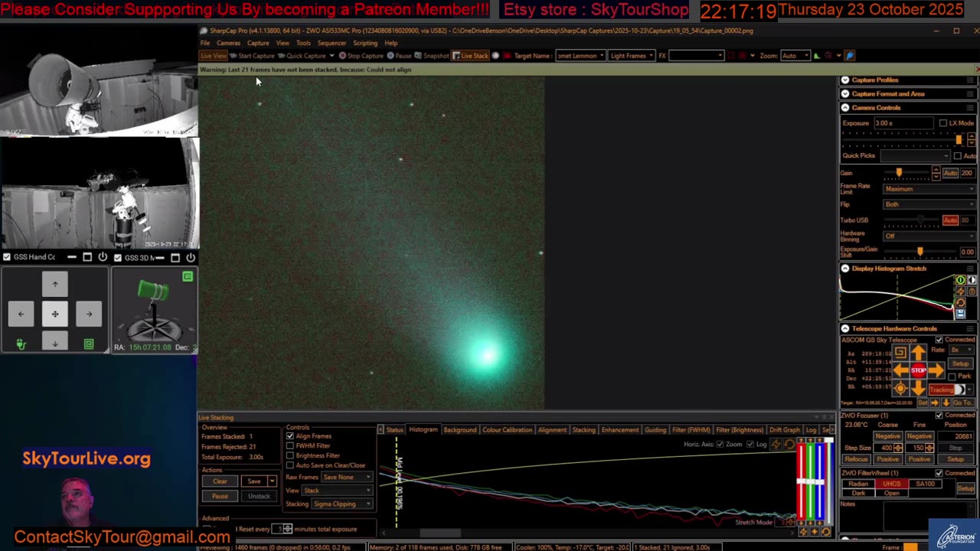Screen dimensions: 980x551
Task: Click the Coarse Negative focuser button
Action: pyautogui.click(x=887, y=436)
